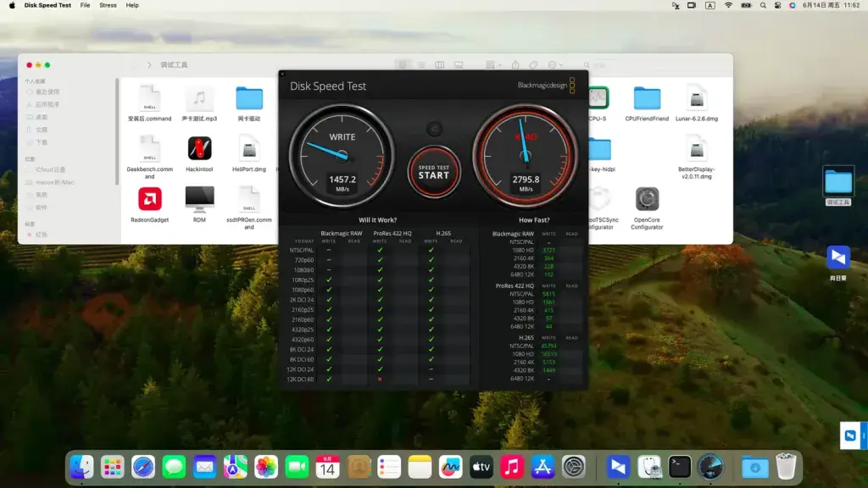The width and height of the screenshot is (868, 488).
Task: Open 调试工具 folder on desktop
Action: point(837,186)
